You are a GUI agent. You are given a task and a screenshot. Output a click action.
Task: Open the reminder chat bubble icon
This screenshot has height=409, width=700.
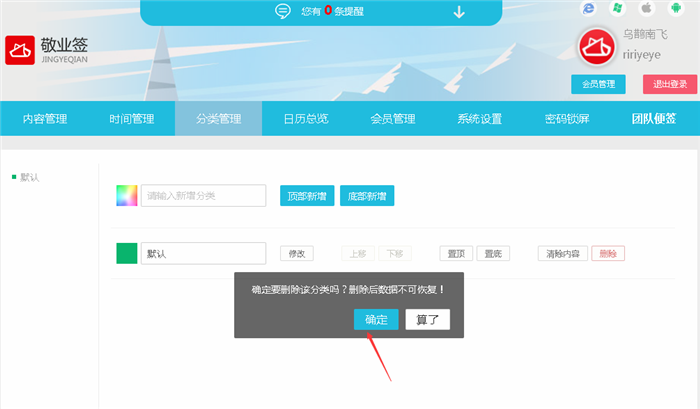[x=283, y=12]
